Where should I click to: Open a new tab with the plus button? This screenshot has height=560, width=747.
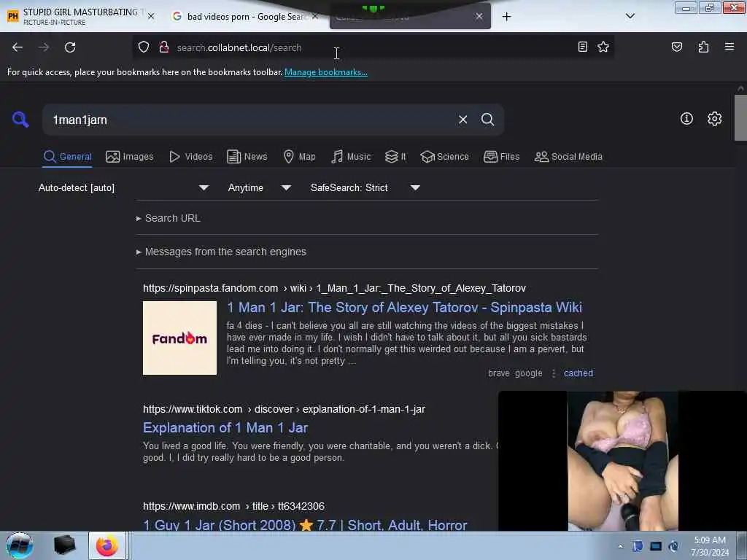tap(506, 17)
